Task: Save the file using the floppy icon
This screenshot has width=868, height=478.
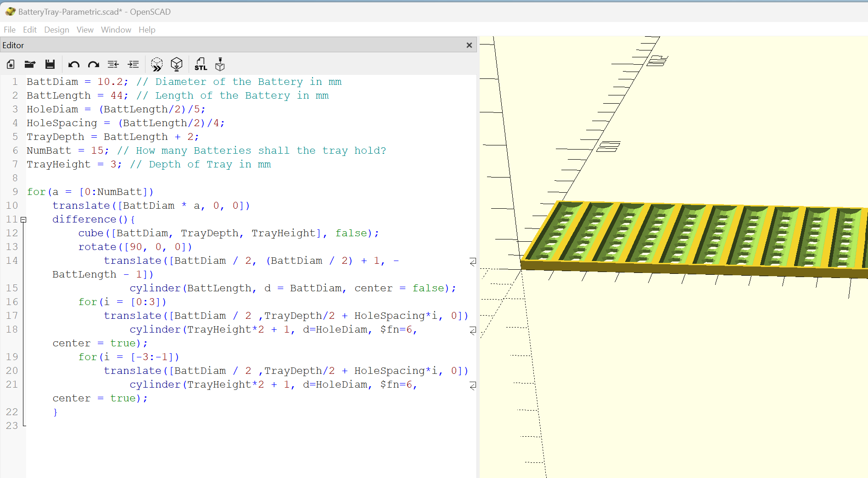Action: coord(50,65)
